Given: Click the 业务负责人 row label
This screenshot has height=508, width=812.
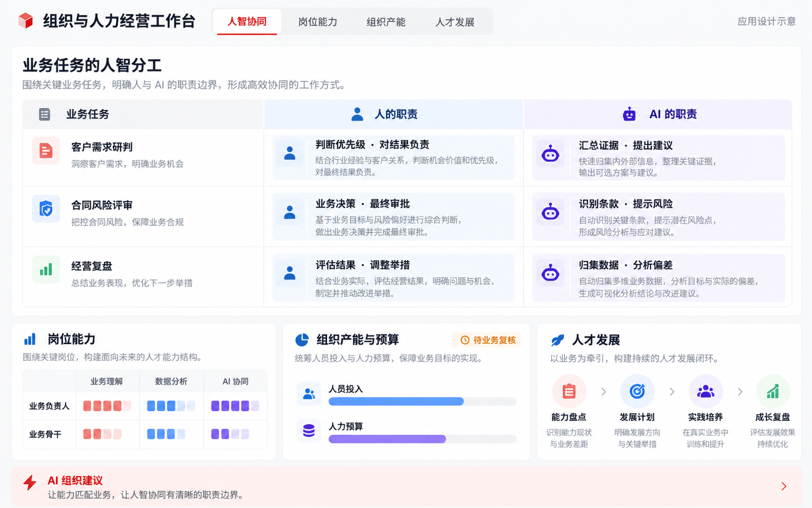Looking at the screenshot, I should point(49,406).
